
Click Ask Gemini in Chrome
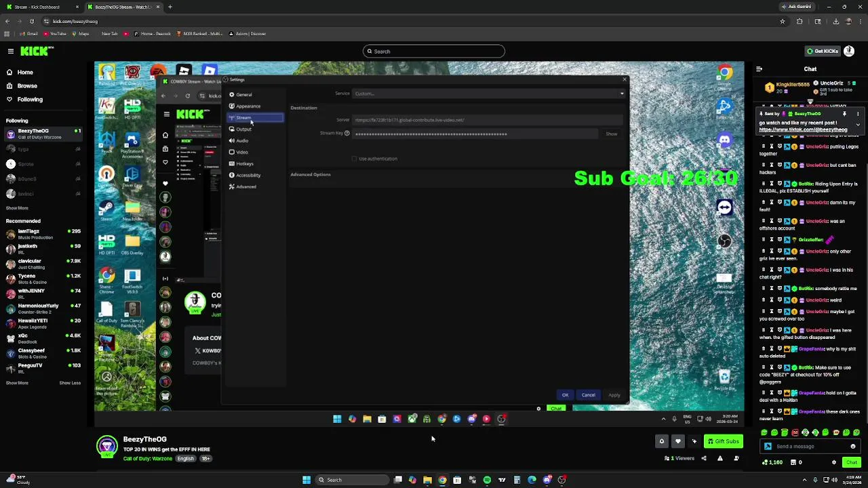coord(796,7)
